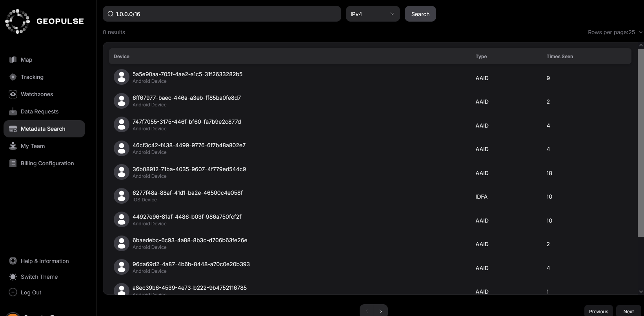Click the Log Out icon
Screen dimensions: 644x316
point(13,292)
